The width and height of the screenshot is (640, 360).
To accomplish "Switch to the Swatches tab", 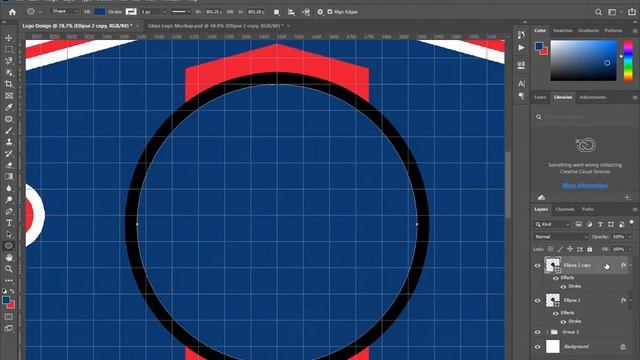I will point(562,31).
